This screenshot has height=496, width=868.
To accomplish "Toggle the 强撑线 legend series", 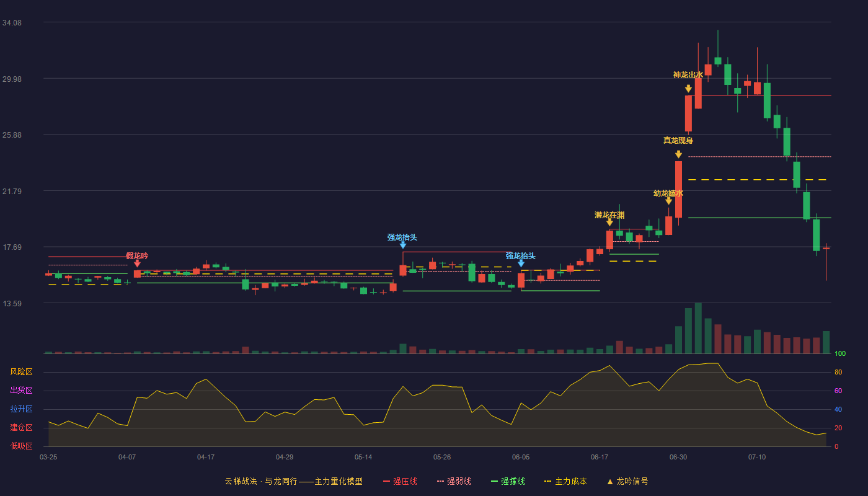I will pos(508,481).
